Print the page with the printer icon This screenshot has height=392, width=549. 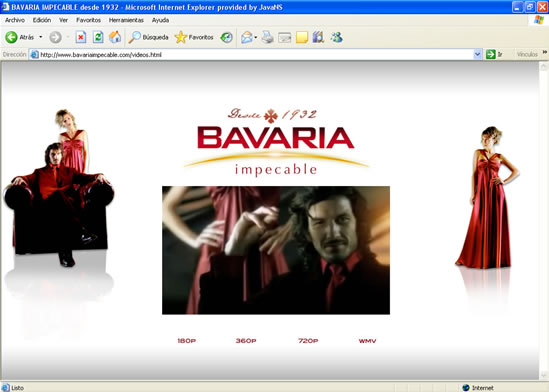267,37
